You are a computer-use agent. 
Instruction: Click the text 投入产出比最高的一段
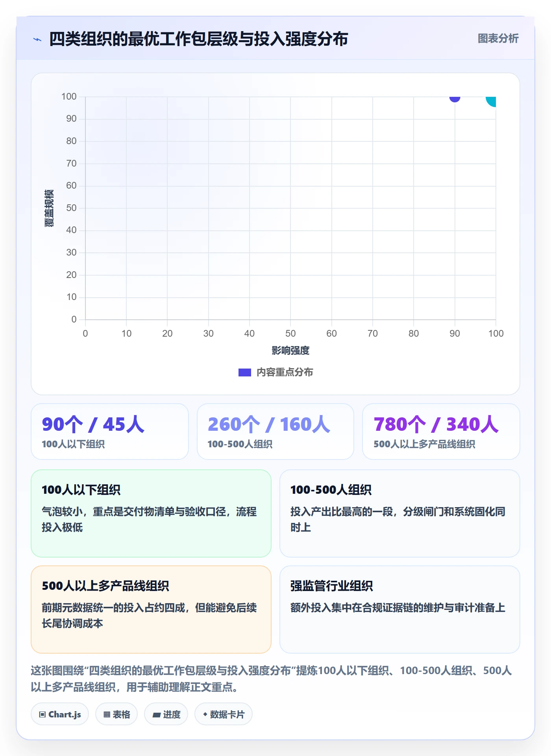(342, 512)
